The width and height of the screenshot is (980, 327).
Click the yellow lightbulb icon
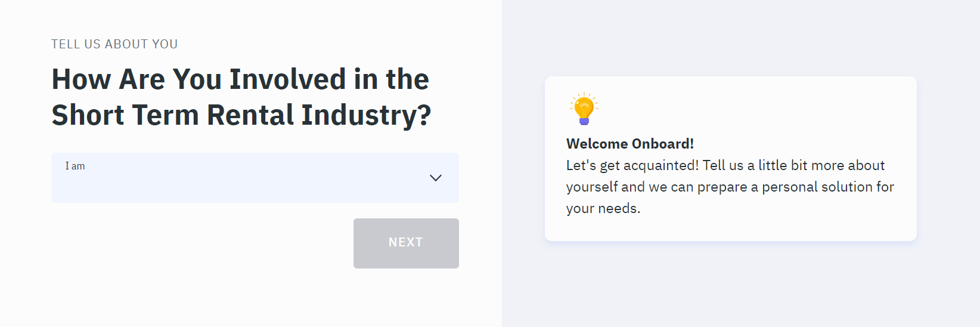(x=584, y=109)
